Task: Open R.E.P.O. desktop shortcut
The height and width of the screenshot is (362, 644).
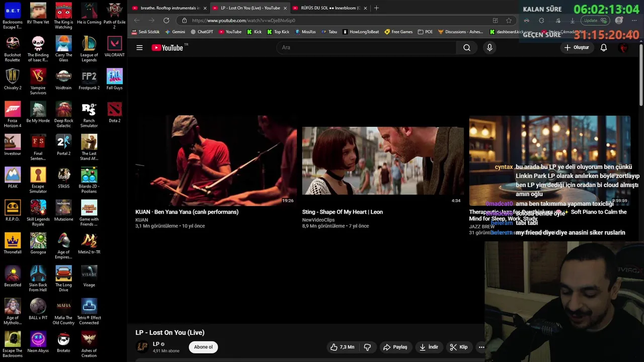Action: pos(13,210)
